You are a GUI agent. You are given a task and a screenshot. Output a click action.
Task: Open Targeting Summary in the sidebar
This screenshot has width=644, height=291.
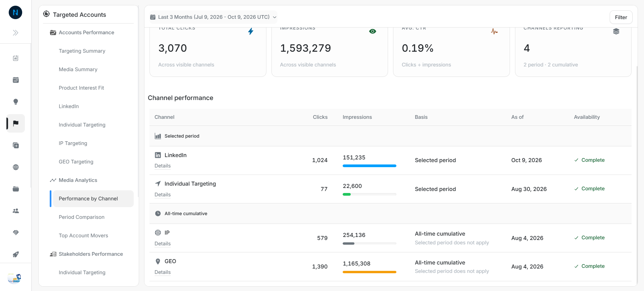tap(82, 51)
